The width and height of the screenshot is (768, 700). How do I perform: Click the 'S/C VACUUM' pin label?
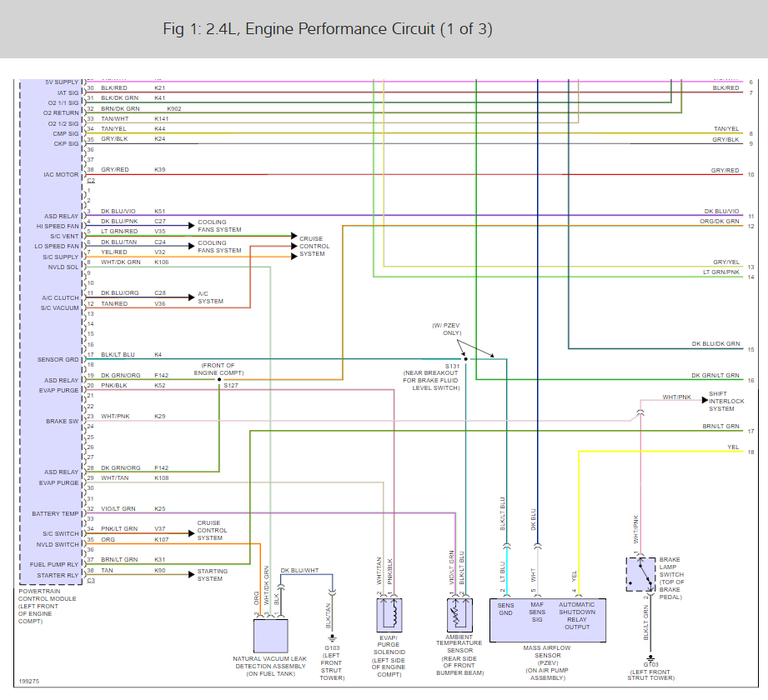coord(60,308)
